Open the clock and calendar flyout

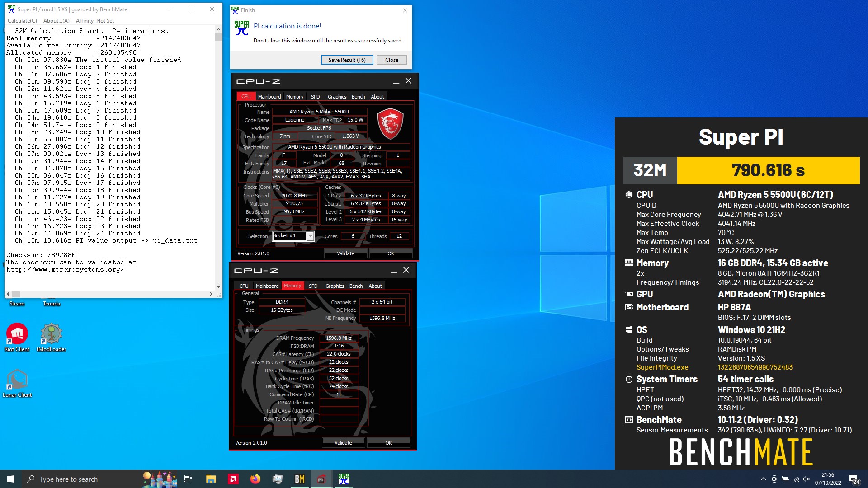(828, 479)
